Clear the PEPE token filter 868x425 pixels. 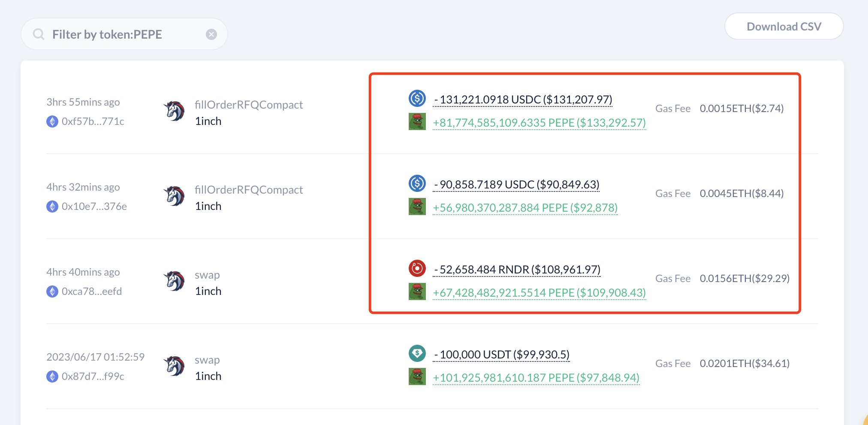point(211,34)
